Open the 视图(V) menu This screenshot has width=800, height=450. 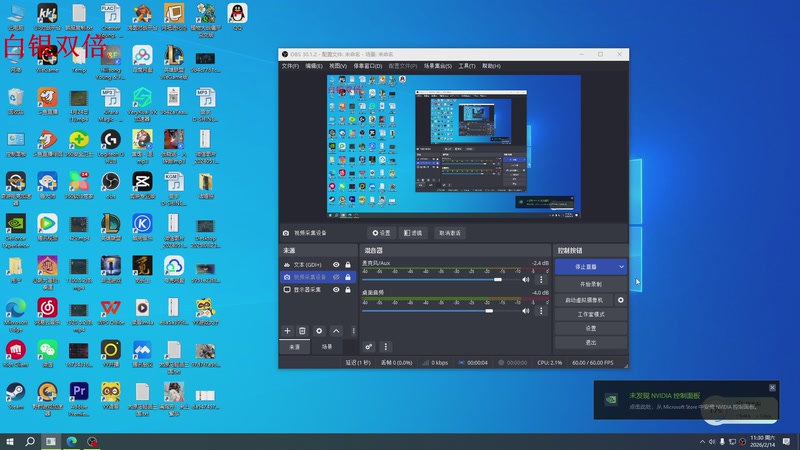pos(338,66)
